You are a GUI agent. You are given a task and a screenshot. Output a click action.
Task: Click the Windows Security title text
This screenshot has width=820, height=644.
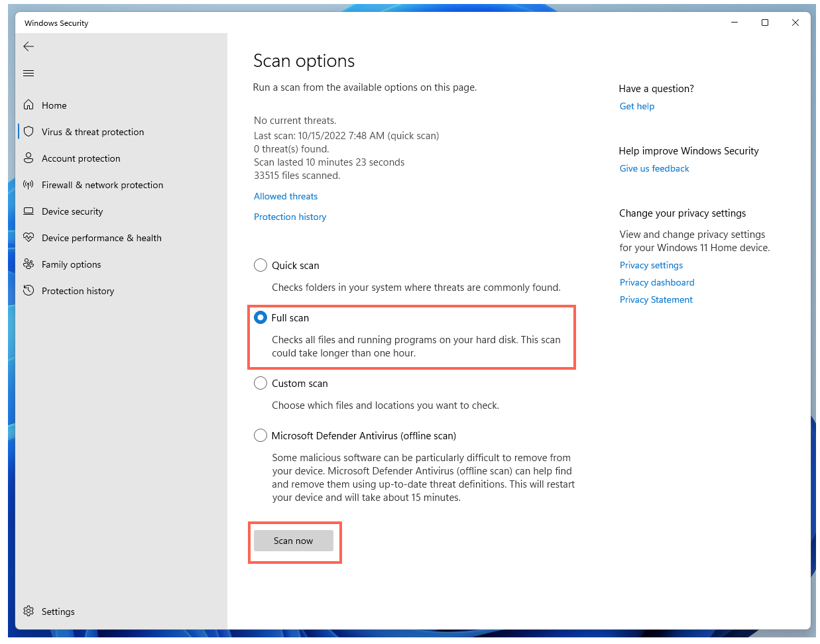click(x=56, y=23)
